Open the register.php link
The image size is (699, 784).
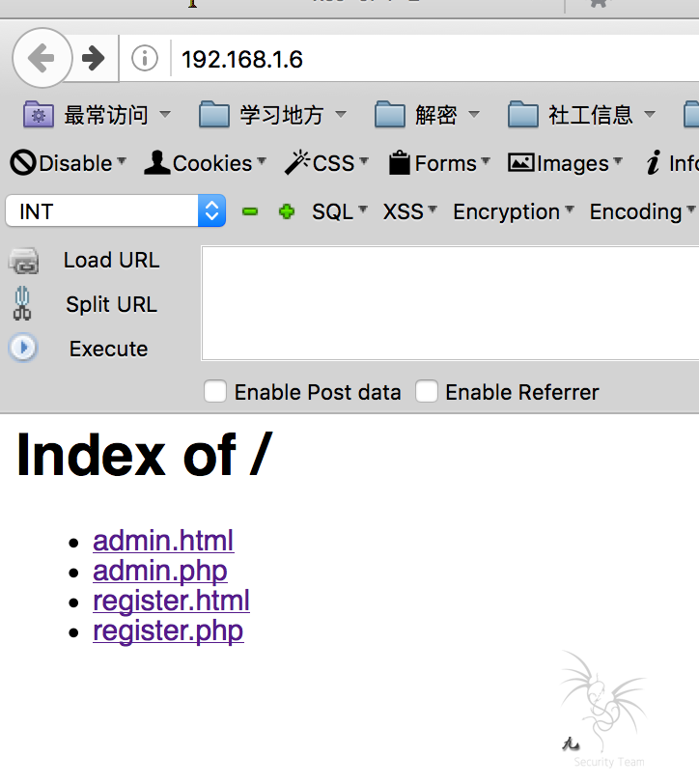(x=168, y=631)
